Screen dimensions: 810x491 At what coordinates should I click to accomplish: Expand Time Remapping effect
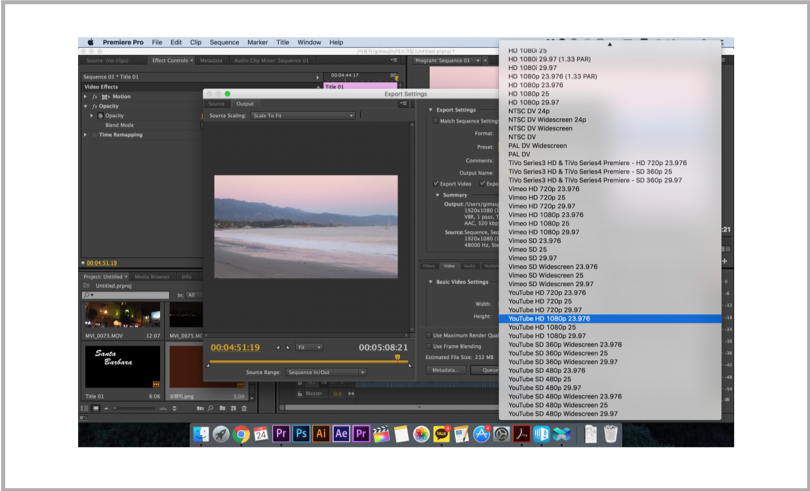(x=86, y=135)
